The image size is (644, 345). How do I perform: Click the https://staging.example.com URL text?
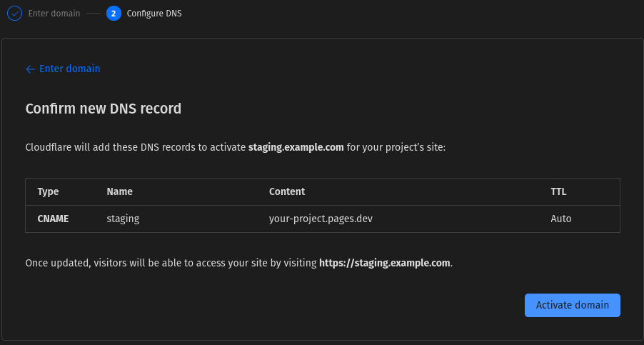tap(384, 264)
